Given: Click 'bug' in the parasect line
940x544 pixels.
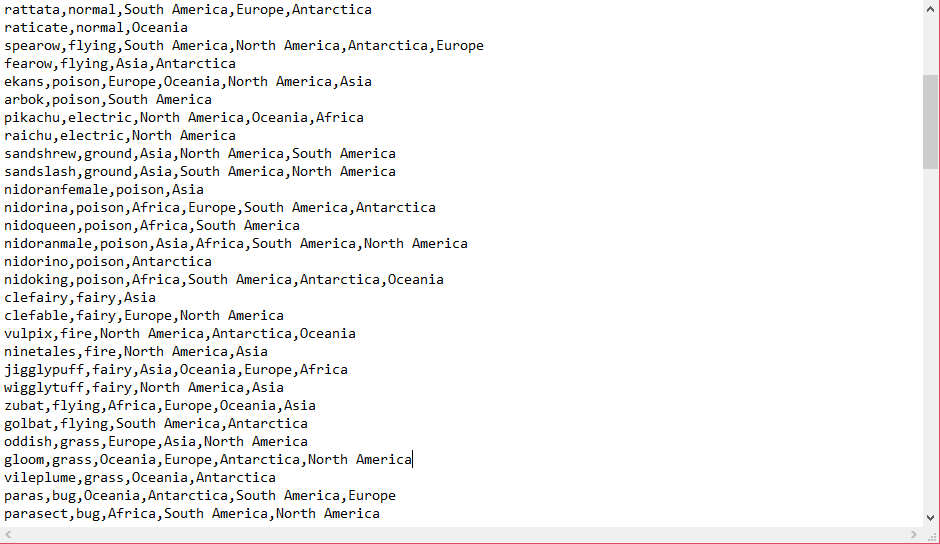Looking at the screenshot, I should click(88, 513).
